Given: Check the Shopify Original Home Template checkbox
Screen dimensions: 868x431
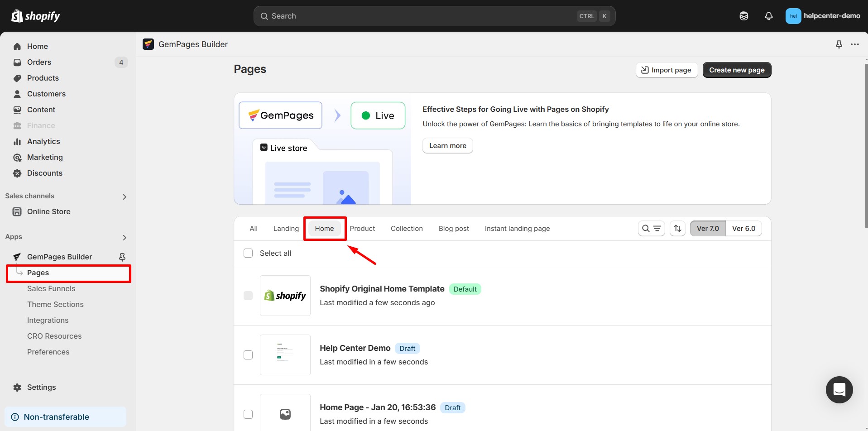Looking at the screenshot, I should pos(248,295).
